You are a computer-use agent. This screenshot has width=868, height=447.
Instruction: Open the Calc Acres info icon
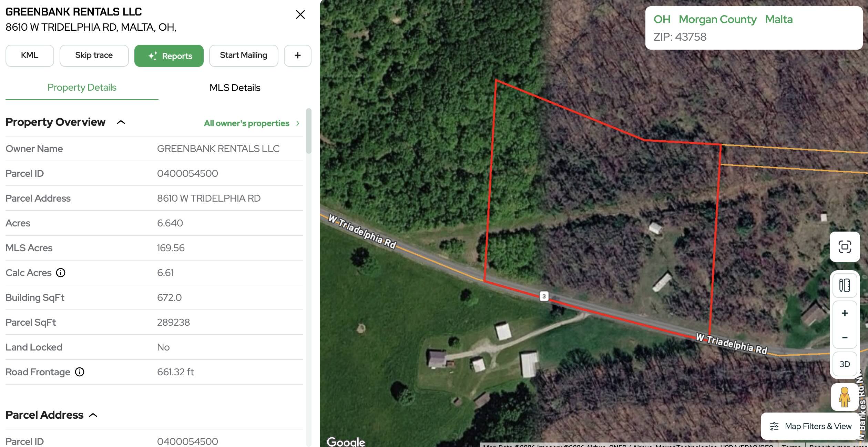click(x=61, y=273)
